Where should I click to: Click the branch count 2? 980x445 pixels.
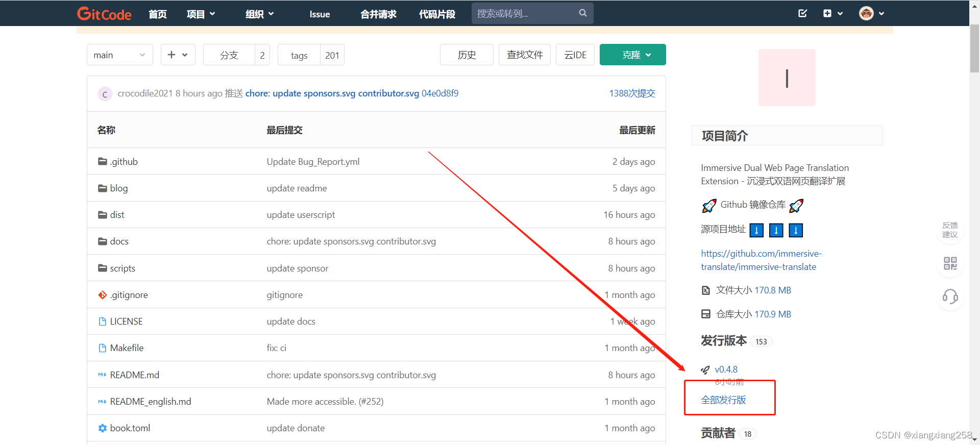pyautogui.click(x=262, y=55)
